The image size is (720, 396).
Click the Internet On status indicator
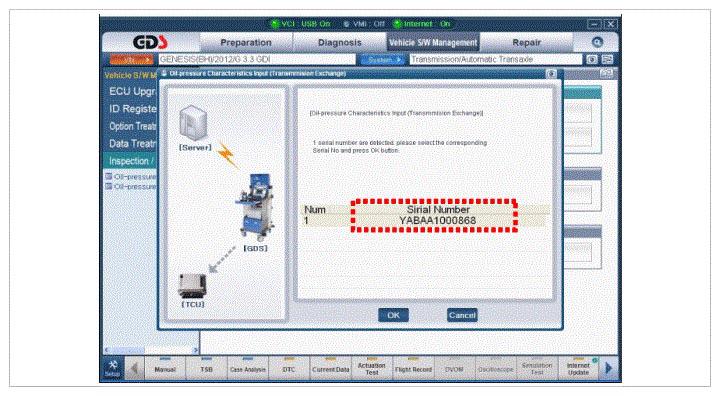422,24
